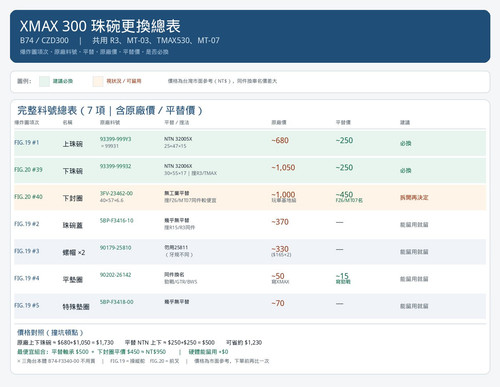Click the substitute NTN 32005X

178,139
